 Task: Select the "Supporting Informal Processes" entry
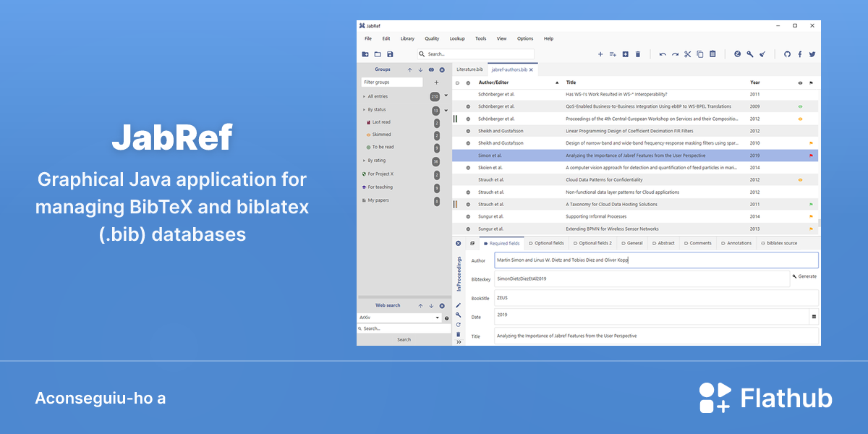click(x=635, y=216)
